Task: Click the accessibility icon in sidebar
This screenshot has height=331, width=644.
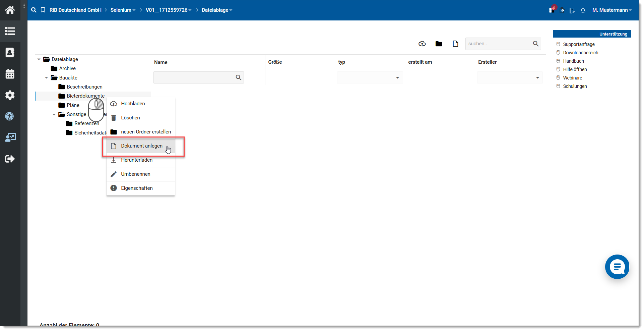Action: point(10,116)
